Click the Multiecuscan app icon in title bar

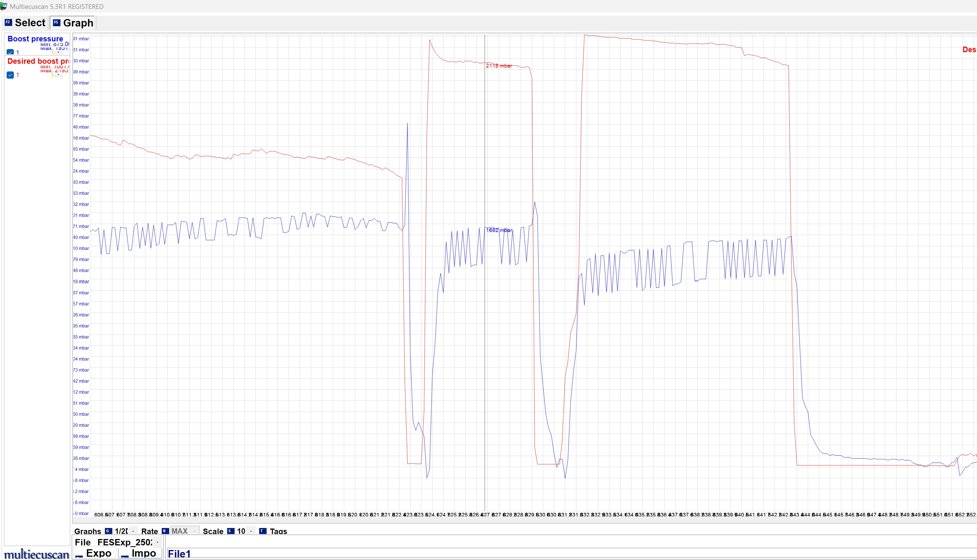(4, 6)
